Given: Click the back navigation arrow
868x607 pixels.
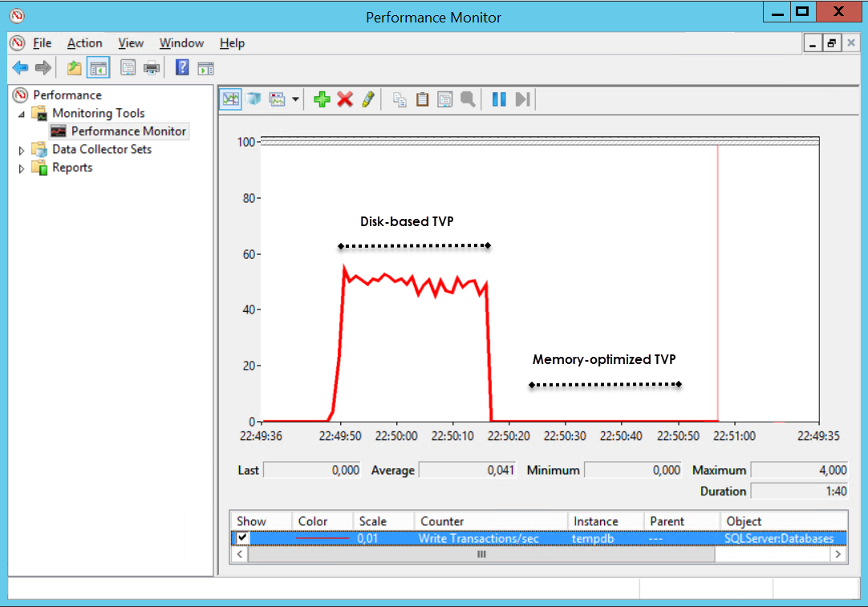Looking at the screenshot, I should (20, 67).
